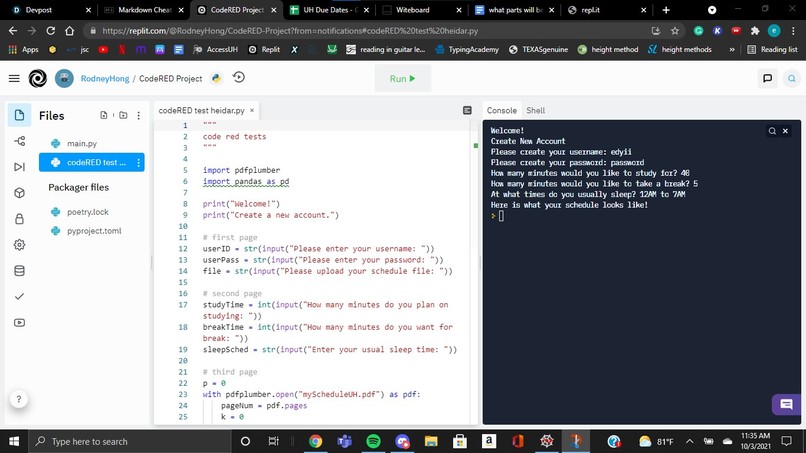Click the browser address bar URL

290,31
